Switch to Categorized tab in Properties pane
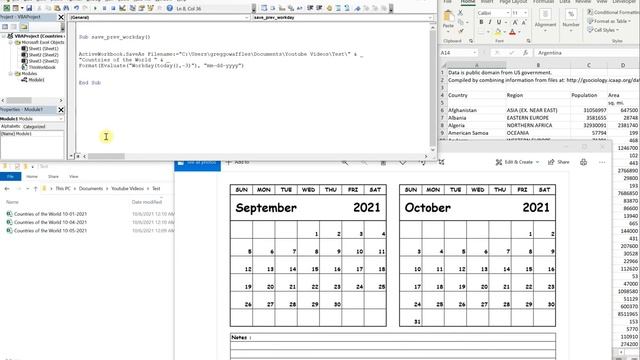 (x=34, y=127)
